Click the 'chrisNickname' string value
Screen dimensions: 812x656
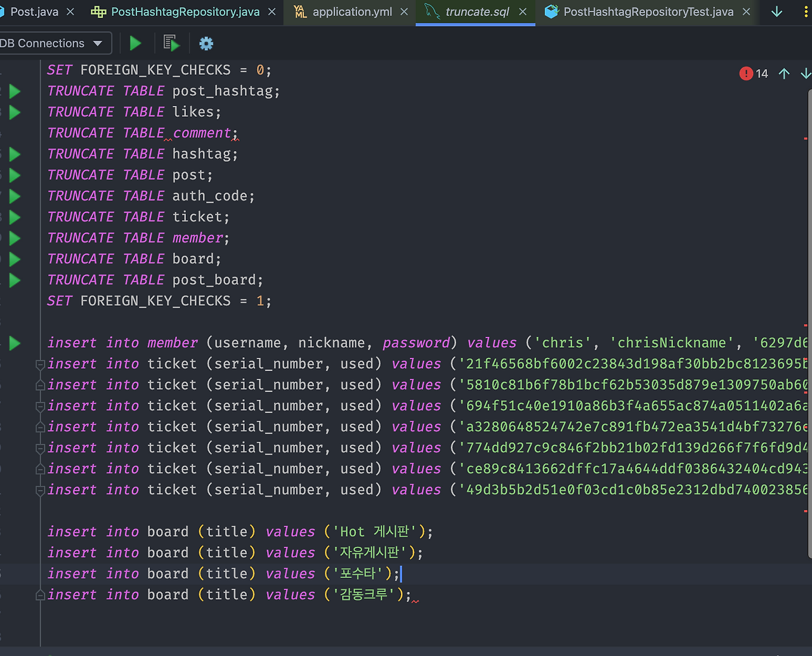(672, 343)
